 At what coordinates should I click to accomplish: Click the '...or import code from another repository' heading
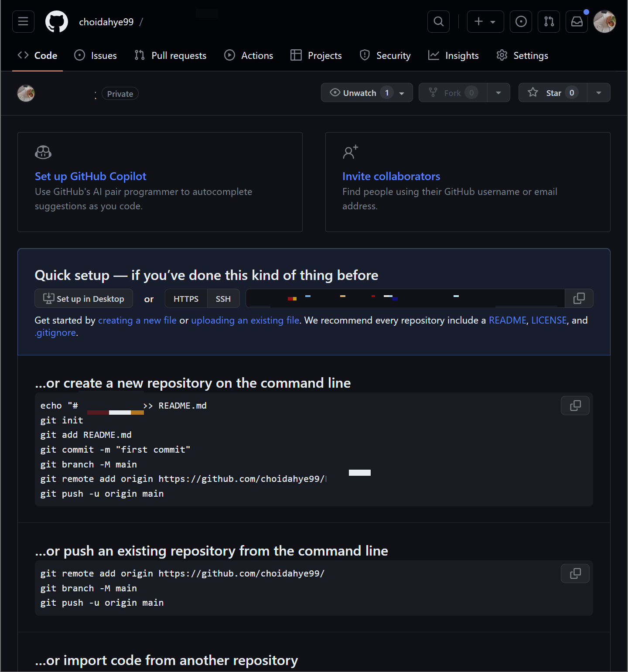click(x=166, y=660)
